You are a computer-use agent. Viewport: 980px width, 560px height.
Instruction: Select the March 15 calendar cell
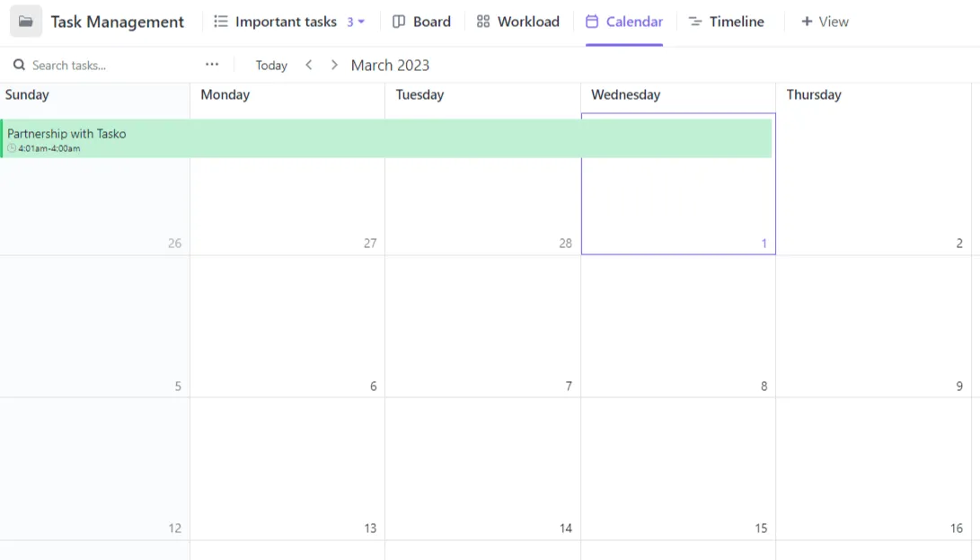pyautogui.click(x=678, y=468)
